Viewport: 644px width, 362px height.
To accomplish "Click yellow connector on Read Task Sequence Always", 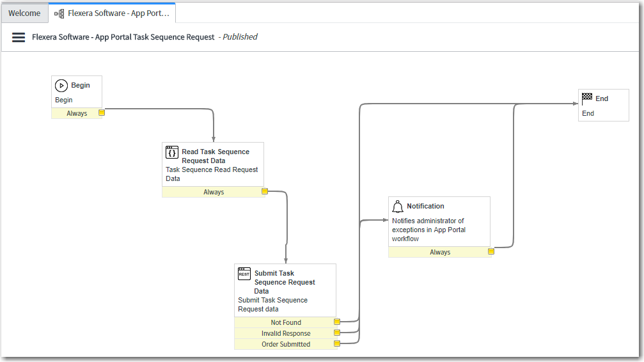I will point(265,191).
